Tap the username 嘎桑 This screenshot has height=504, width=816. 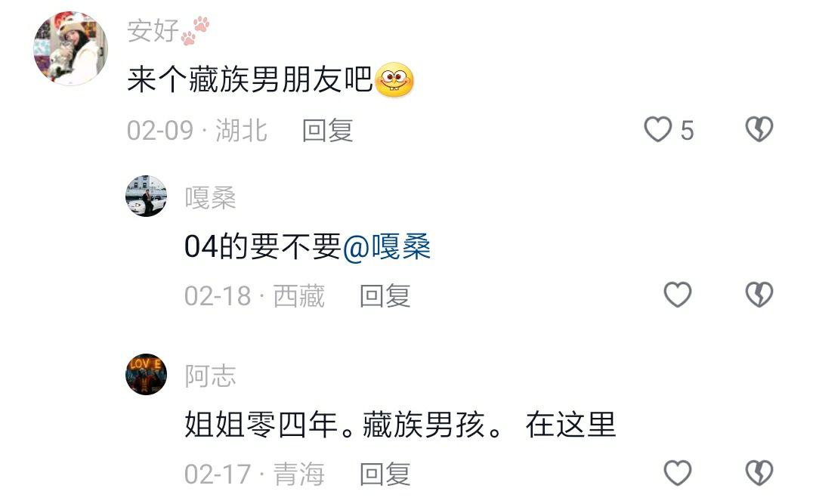point(210,198)
